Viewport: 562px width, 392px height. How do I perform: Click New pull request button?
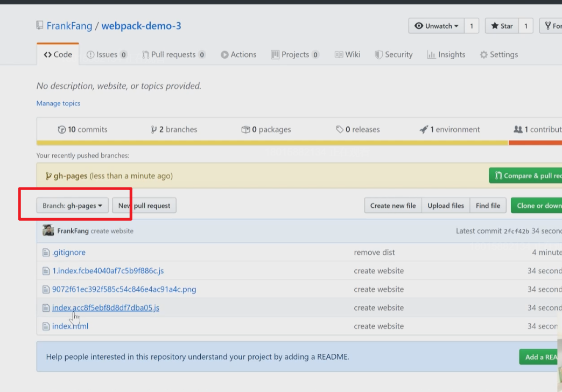(144, 206)
